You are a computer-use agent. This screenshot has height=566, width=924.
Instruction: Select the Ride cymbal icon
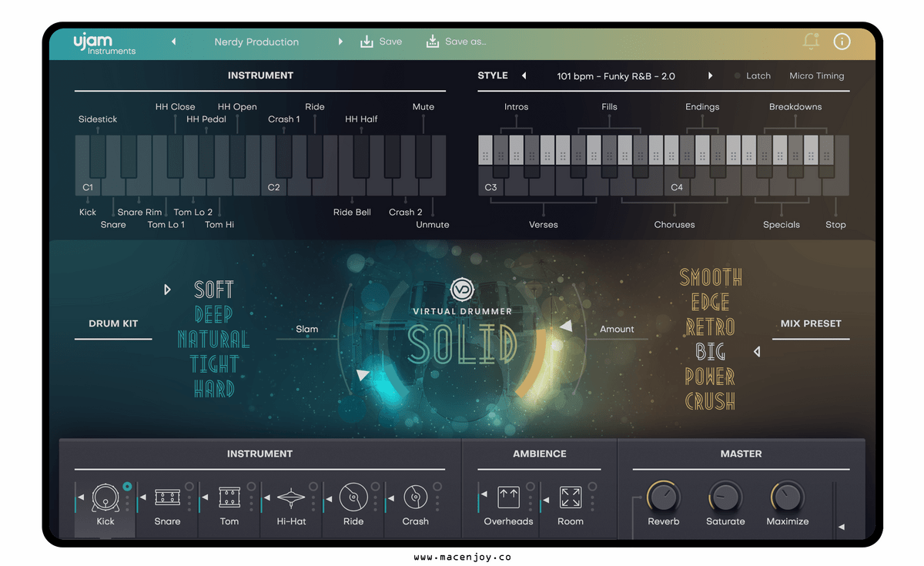(353, 497)
